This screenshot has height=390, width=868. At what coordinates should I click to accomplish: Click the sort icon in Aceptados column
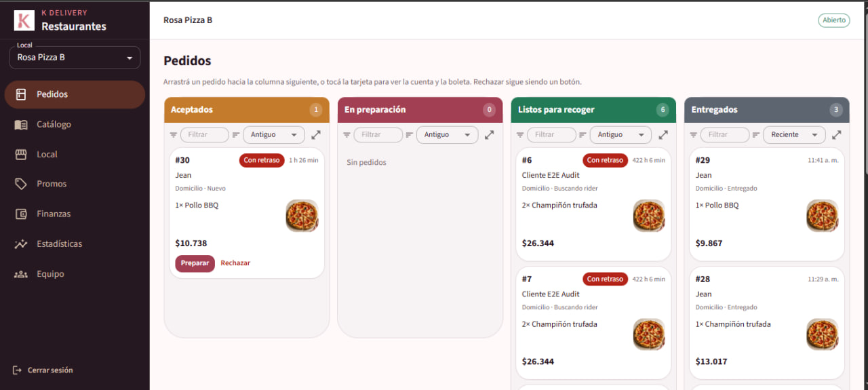click(x=236, y=135)
